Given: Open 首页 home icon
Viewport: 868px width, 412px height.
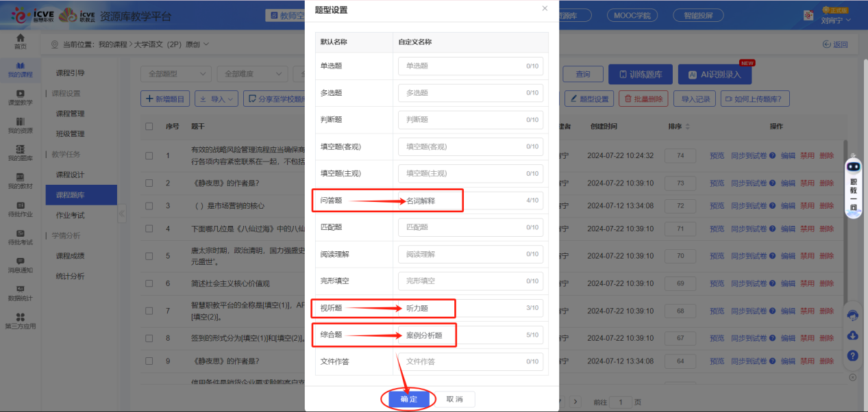Looking at the screenshot, I should [x=21, y=41].
